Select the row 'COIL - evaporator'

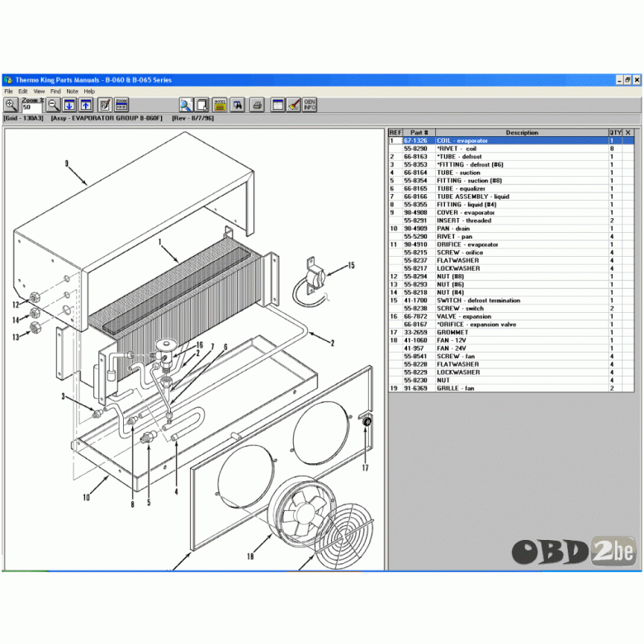pos(511,140)
